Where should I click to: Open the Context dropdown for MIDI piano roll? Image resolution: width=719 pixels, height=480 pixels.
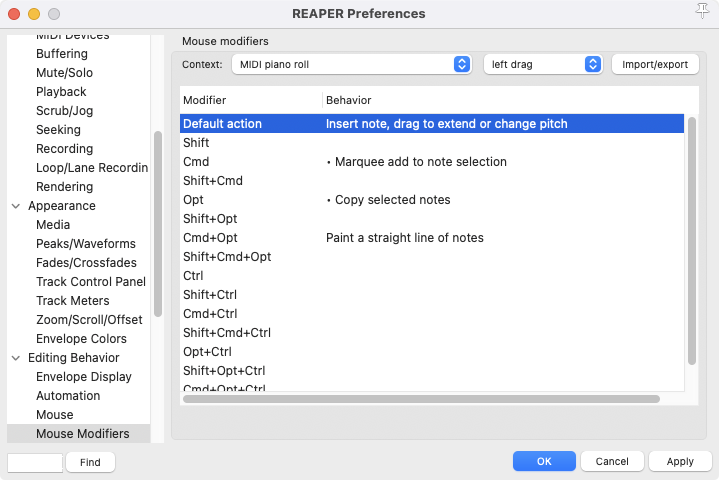[351, 64]
